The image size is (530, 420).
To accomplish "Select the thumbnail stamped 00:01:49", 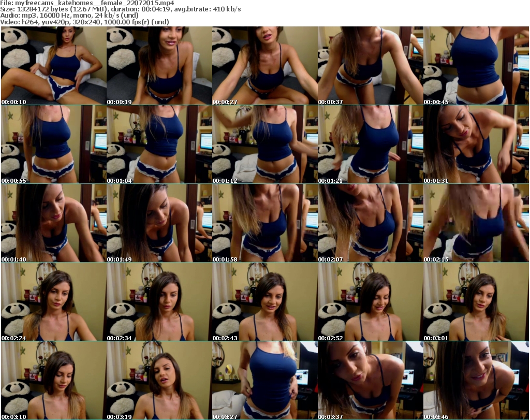I will pos(159,223).
